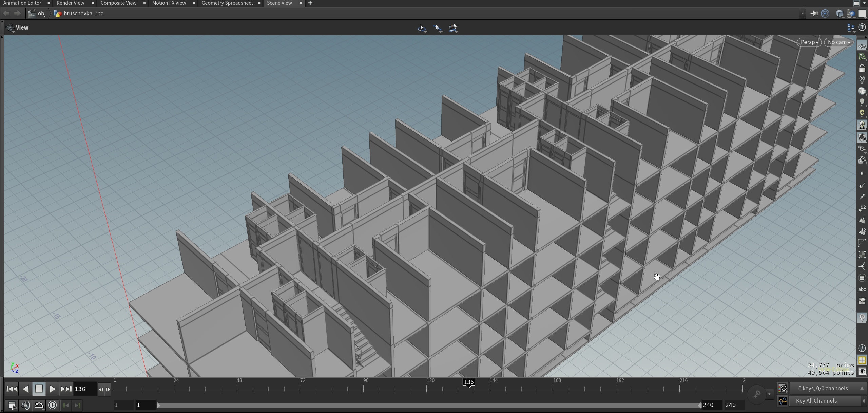Click the channel list refresh icon

tap(783, 388)
